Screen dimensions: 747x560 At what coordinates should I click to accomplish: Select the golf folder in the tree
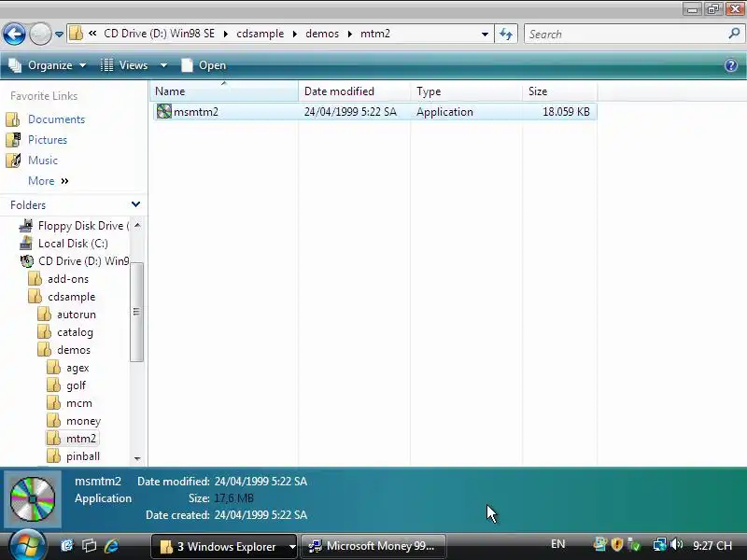click(x=76, y=385)
